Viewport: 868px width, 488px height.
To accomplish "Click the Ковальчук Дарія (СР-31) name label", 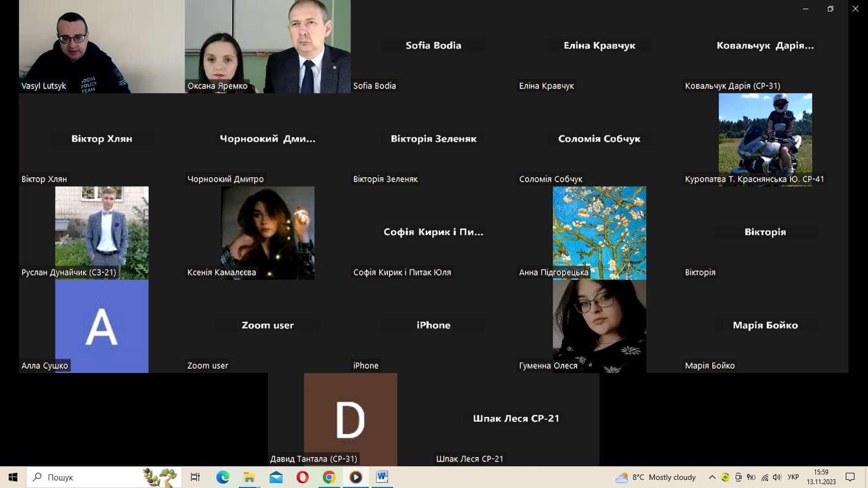I will coord(732,86).
